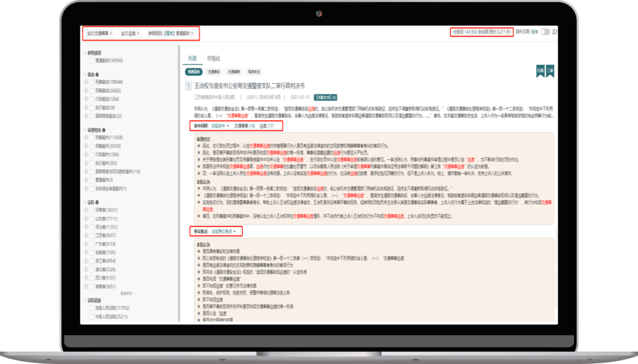Collapse the 参照级别 filter section
Image resolution: width=638 pixels, height=364 pixels.
[x=85, y=53]
